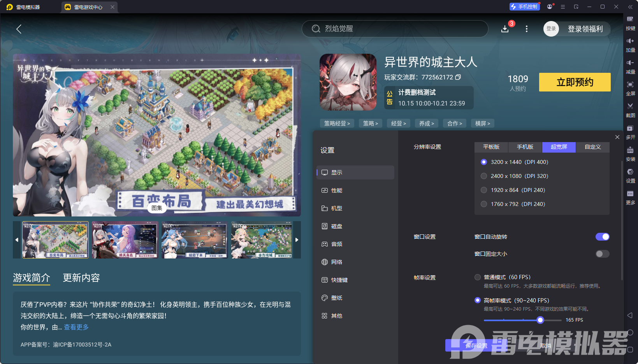Select the 2400 x 1080 resolution option
This screenshot has height=364, width=638.
point(484,176)
